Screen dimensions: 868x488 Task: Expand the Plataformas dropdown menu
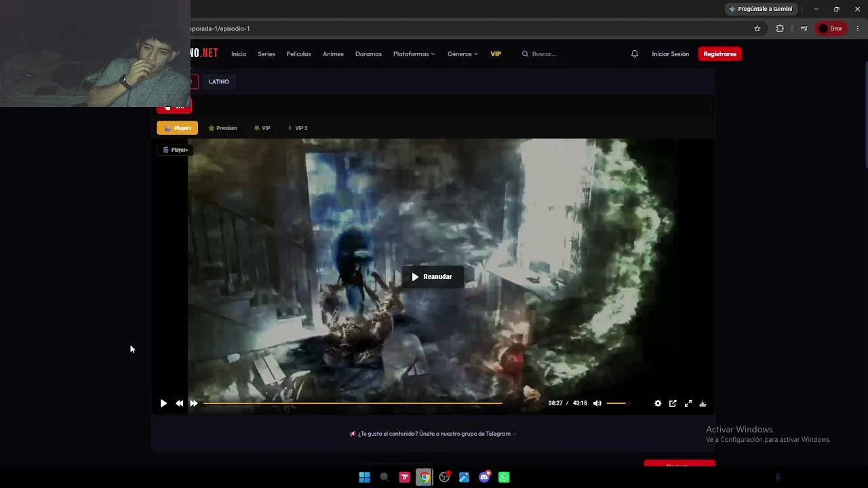414,54
